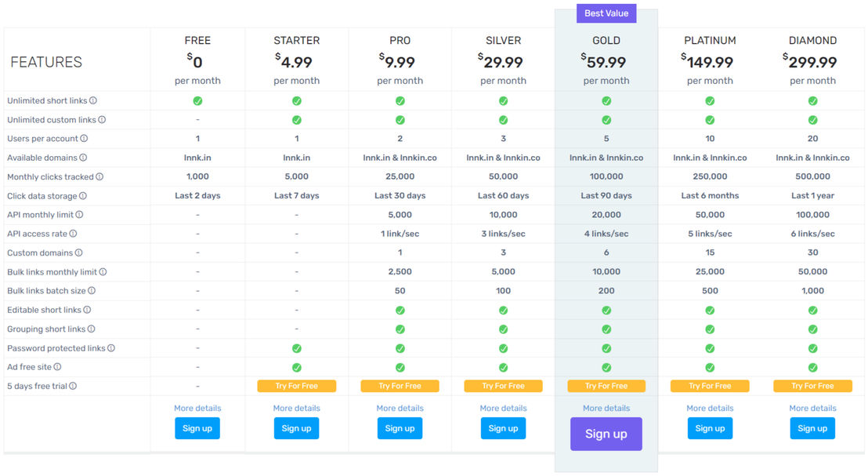The height and width of the screenshot is (476, 868).
Task: Click Starter plan Password protected links checkmark
Action: [297, 348]
